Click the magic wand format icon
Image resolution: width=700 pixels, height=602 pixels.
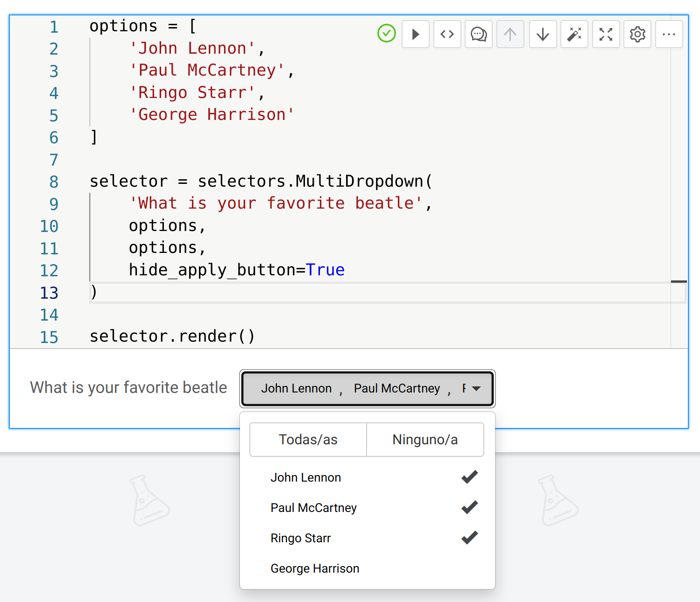574,34
